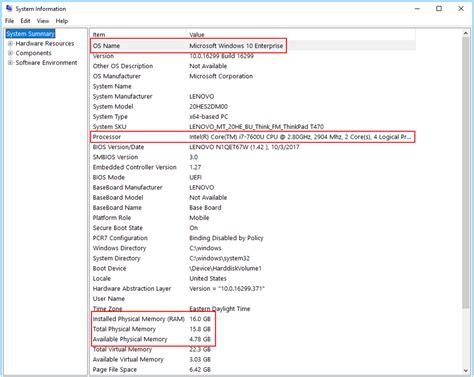Select the Total Physical Memory row
The width and height of the screenshot is (474, 377).
click(x=253, y=329)
